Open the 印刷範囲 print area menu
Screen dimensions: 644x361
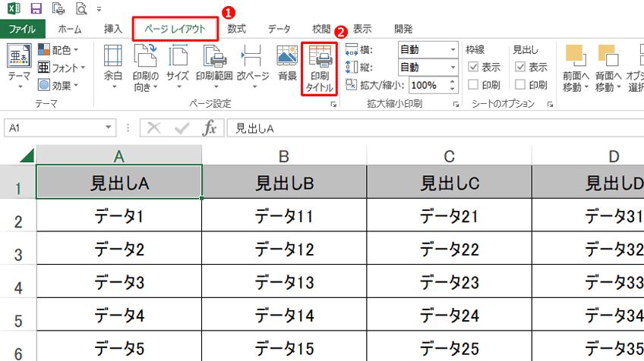pyautogui.click(x=214, y=67)
